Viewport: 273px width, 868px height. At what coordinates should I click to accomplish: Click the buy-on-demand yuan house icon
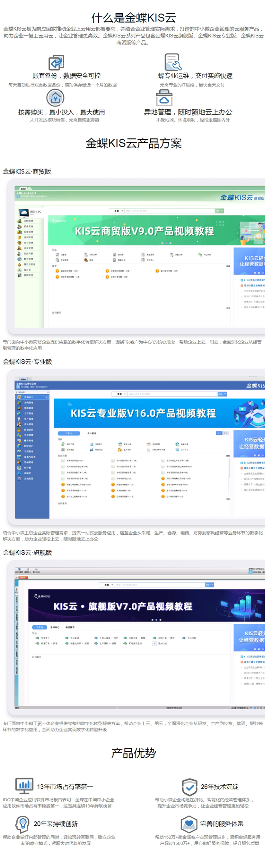click(55, 98)
